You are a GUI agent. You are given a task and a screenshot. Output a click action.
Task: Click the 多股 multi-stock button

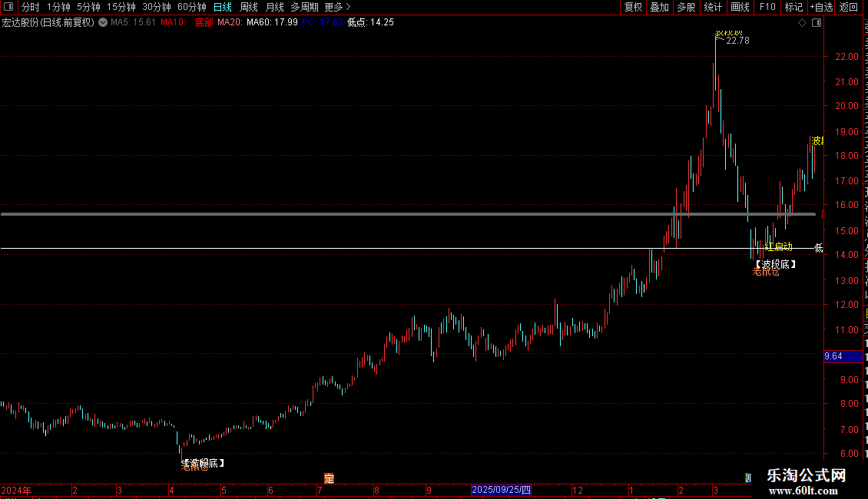[x=687, y=7]
